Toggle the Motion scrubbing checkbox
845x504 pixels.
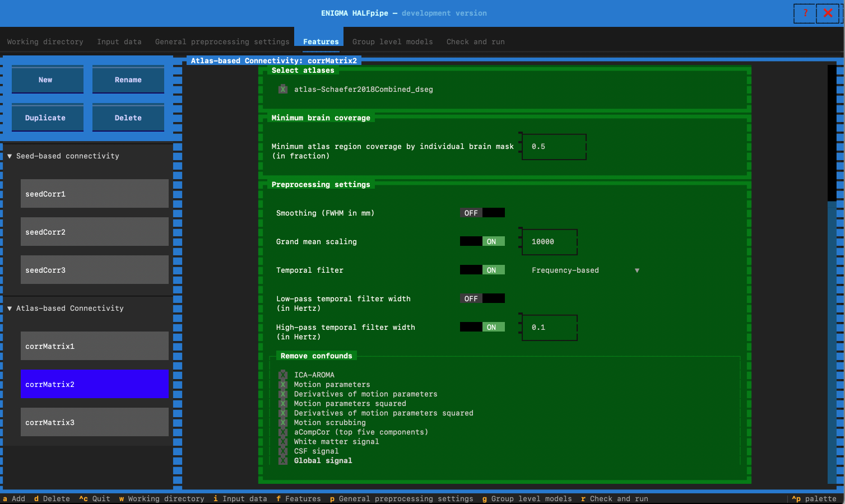click(283, 423)
